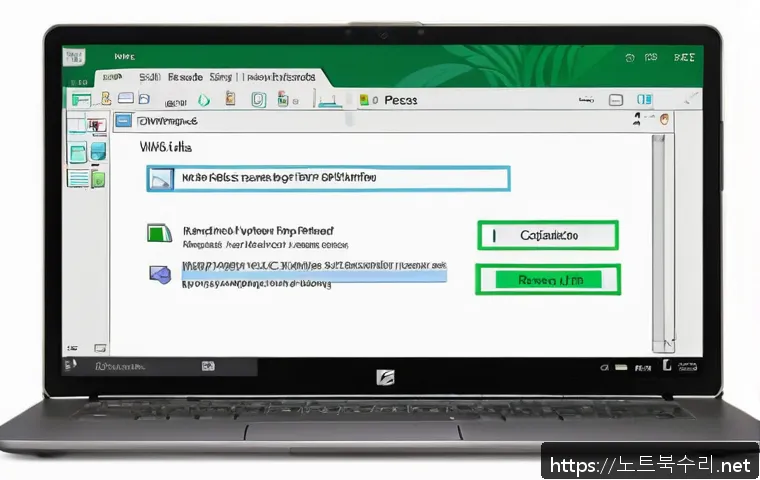Click the orange person icon in the header
This screenshot has width=760, height=480.
pyautogui.click(x=662, y=120)
